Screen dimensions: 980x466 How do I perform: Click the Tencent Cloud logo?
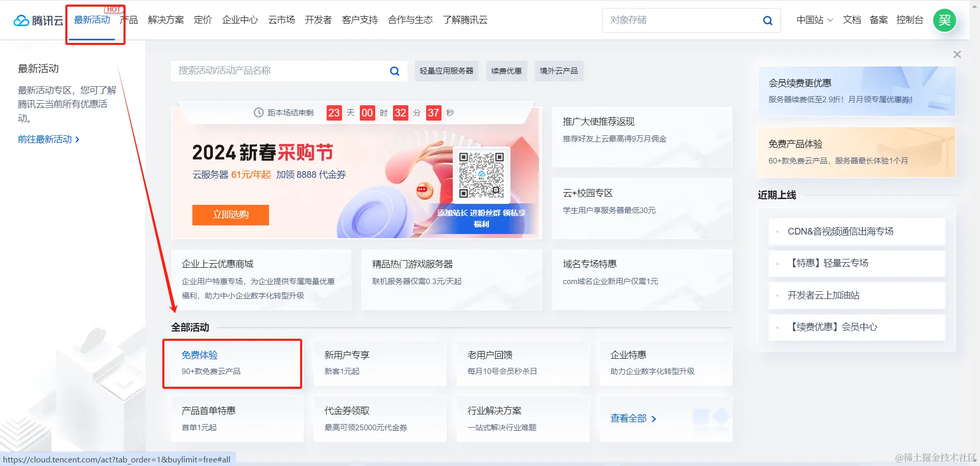coord(38,20)
